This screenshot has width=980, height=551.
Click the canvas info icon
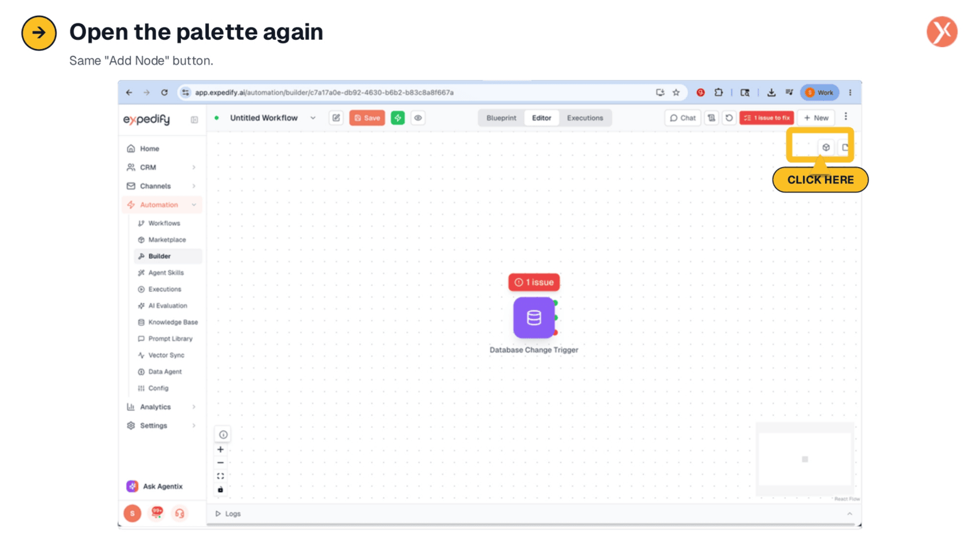point(223,435)
